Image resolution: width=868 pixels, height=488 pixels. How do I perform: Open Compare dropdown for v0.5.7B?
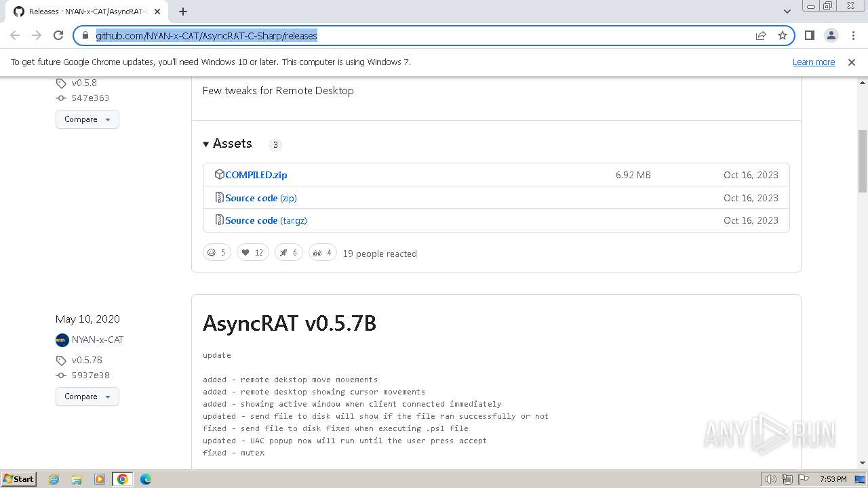click(87, 396)
